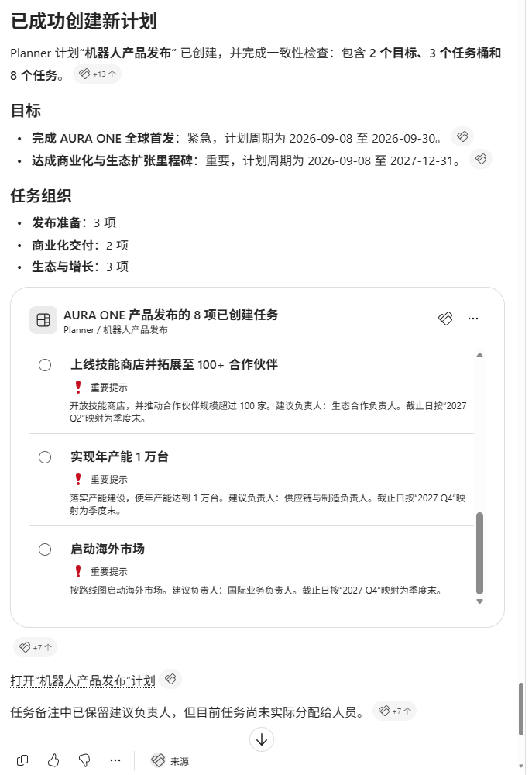Click the task list scroll-down arrow
Screen dimensions: 532x775
(479, 601)
